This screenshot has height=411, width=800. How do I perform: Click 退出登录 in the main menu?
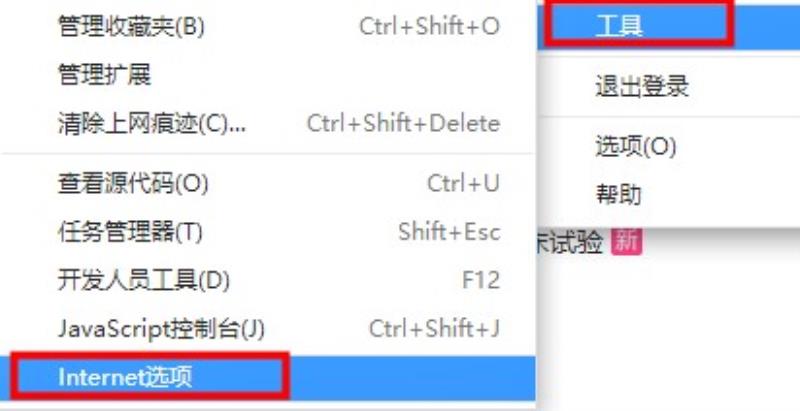click(669, 87)
